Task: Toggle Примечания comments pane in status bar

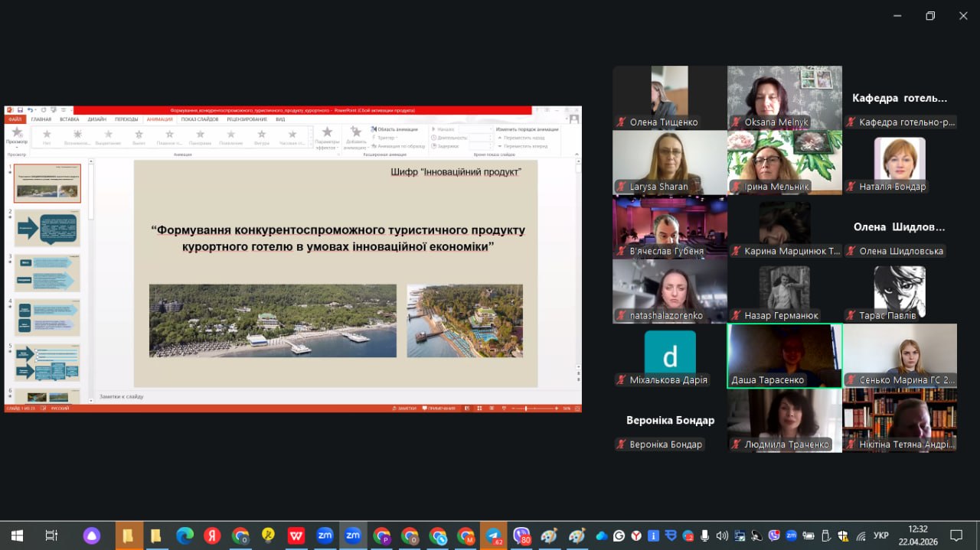Action: click(x=439, y=408)
